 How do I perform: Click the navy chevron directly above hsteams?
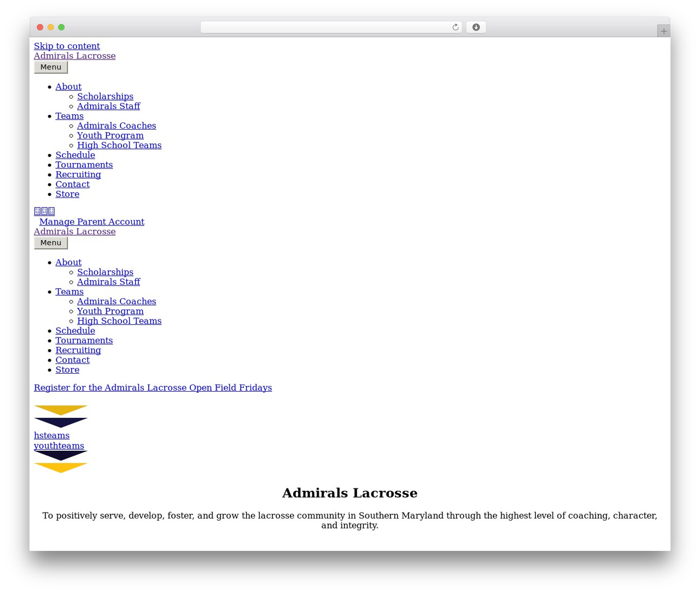(x=61, y=422)
